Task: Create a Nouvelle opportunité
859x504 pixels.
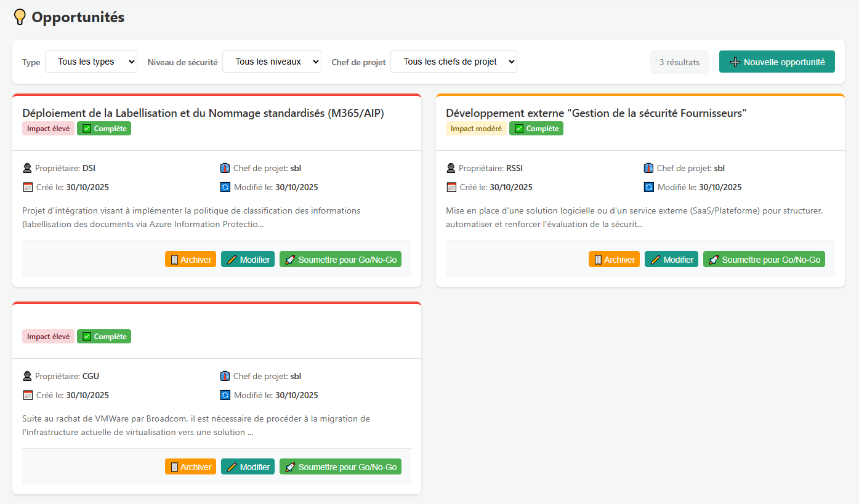Action: (x=776, y=62)
